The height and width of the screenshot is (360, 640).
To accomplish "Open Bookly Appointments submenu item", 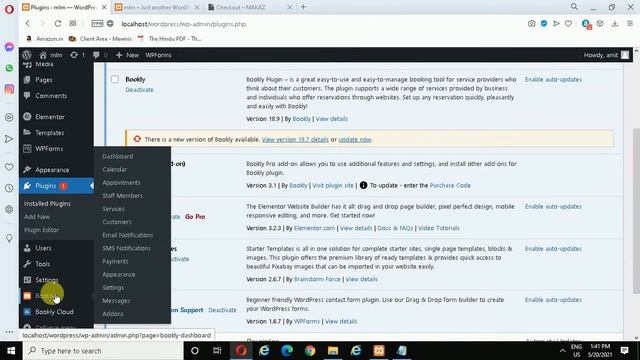I will (x=121, y=182).
